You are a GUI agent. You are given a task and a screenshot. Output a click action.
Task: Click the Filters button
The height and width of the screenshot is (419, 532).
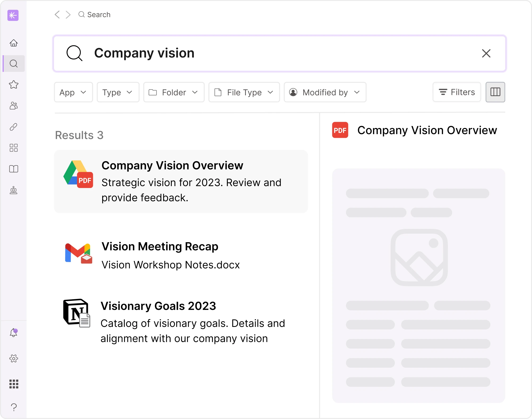pyautogui.click(x=457, y=92)
